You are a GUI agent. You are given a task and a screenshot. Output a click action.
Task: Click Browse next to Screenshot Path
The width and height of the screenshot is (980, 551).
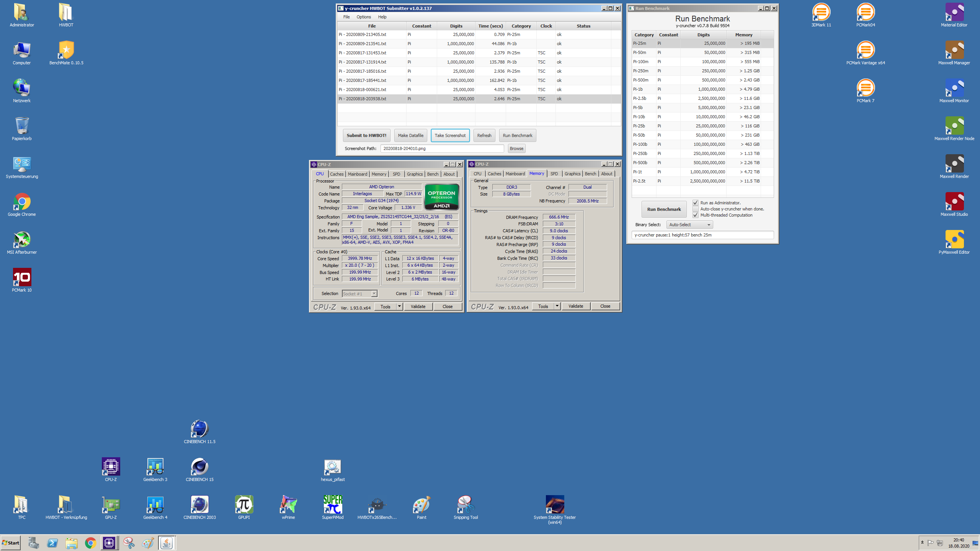tap(516, 148)
